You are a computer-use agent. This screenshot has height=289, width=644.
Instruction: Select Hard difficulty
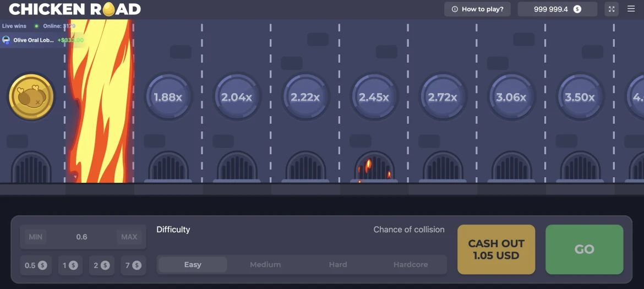(x=338, y=265)
